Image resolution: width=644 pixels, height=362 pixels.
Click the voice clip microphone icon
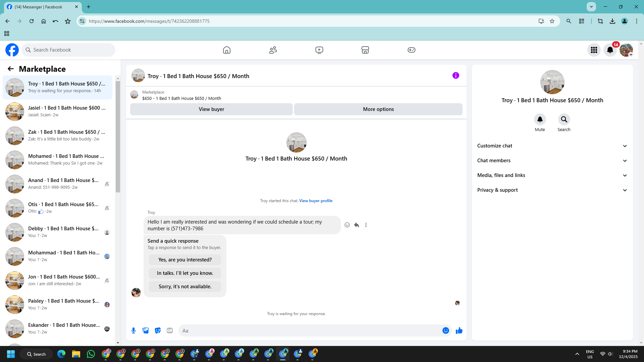click(133, 330)
